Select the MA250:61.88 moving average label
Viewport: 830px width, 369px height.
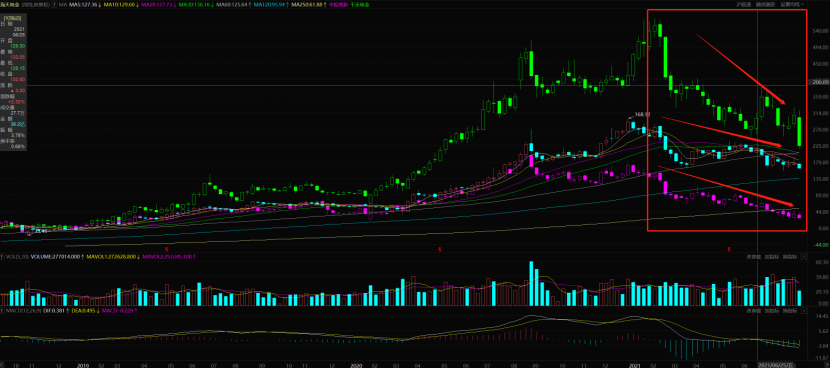coord(309,4)
